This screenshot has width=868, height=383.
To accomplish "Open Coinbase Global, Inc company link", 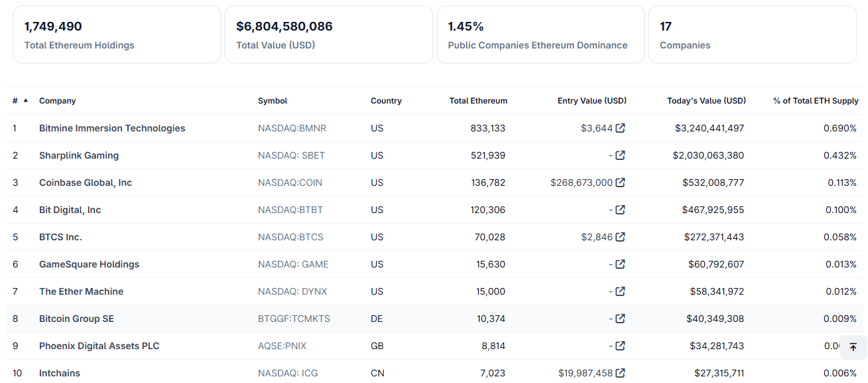I will point(86,183).
